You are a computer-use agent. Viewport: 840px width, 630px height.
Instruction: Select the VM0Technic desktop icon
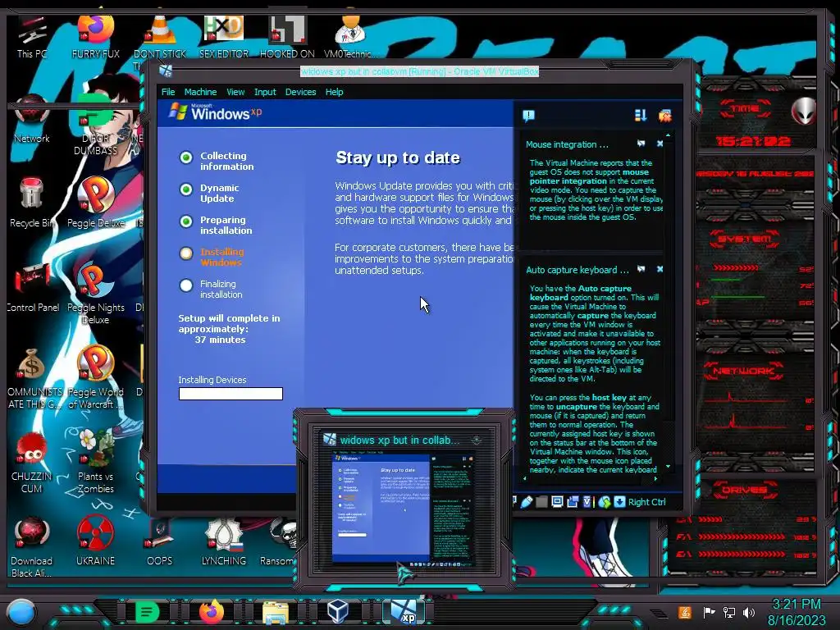[x=350, y=36]
